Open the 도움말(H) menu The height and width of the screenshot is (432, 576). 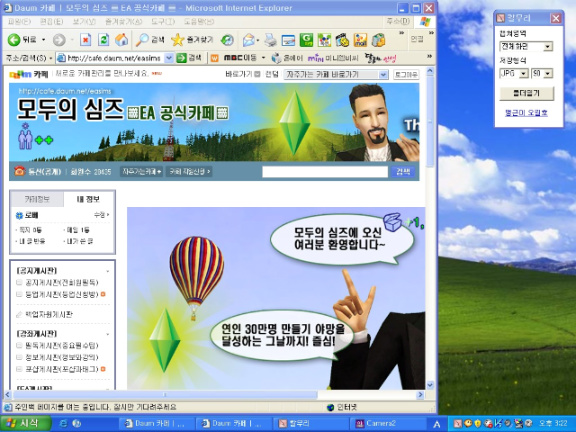click(x=199, y=22)
